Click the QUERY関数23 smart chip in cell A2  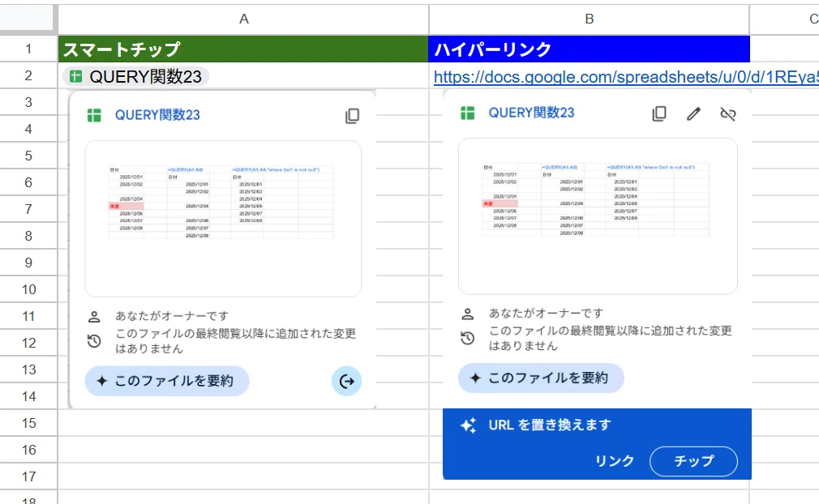[135, 77]
